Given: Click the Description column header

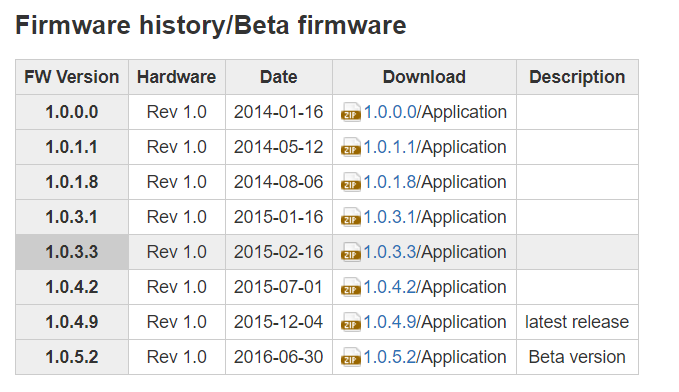Looking at the screenshot, I should pyautogui.click(x=577, y=77).
